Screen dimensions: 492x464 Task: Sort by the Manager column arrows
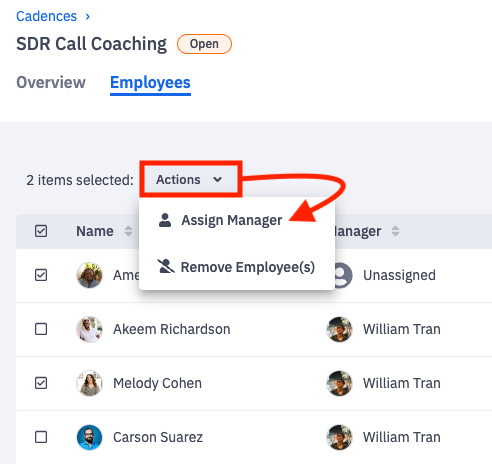(395, 231)
